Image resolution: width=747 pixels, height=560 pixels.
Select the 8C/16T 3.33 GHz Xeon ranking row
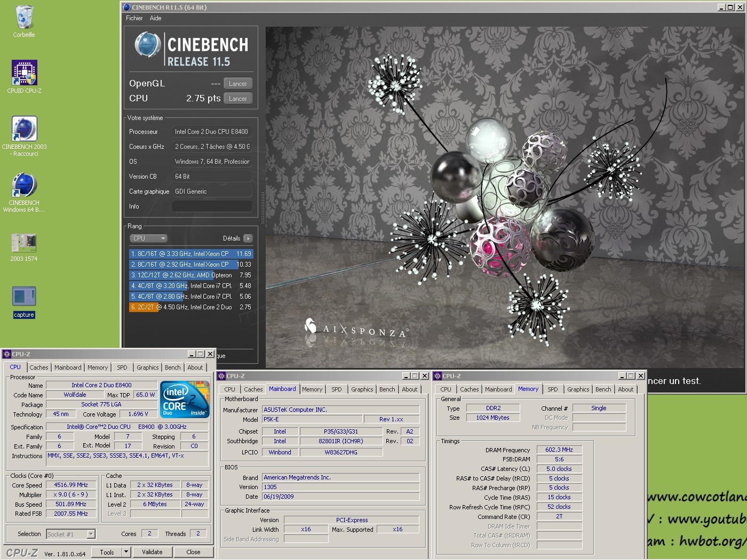point(191,254)
